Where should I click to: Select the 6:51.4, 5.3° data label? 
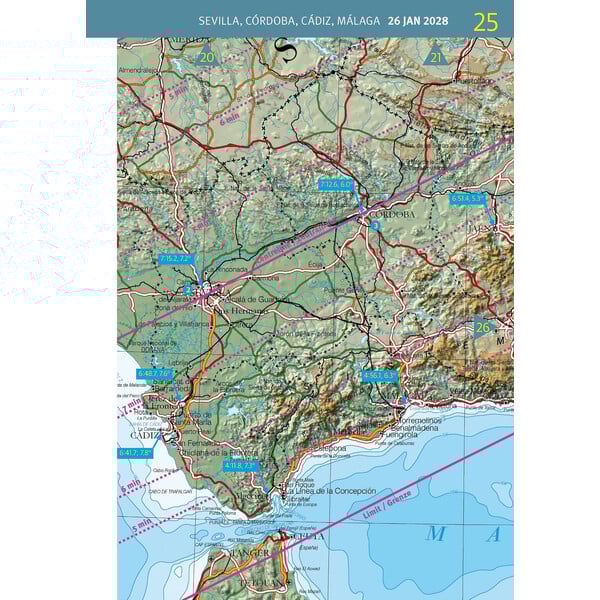pyautogui.click(x=468, y=198)
